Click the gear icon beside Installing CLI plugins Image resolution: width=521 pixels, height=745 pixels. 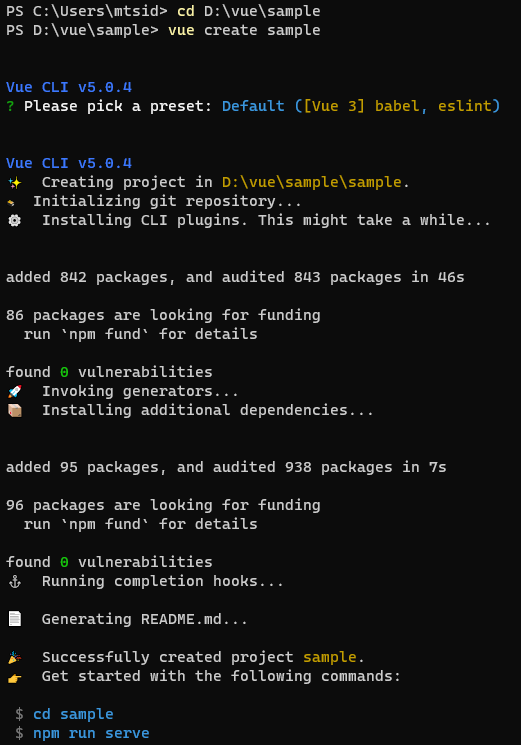[15, 220]
